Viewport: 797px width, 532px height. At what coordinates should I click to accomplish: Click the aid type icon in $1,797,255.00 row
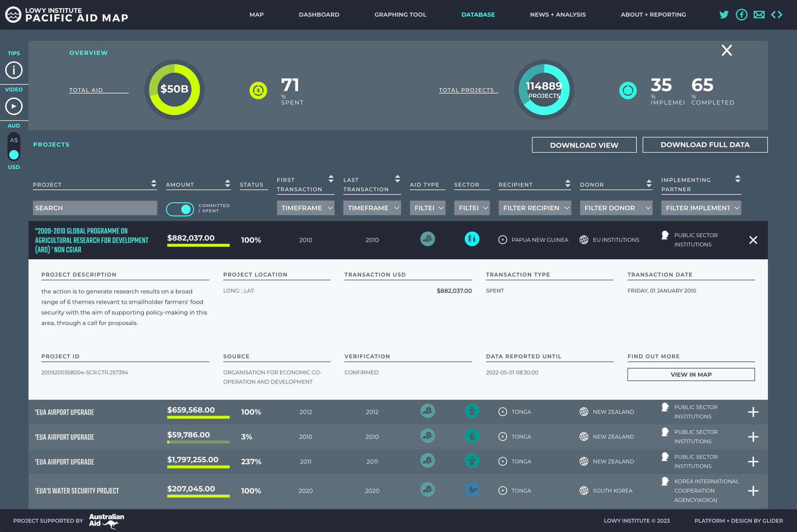pyautogui.click(x=428, y=460)
